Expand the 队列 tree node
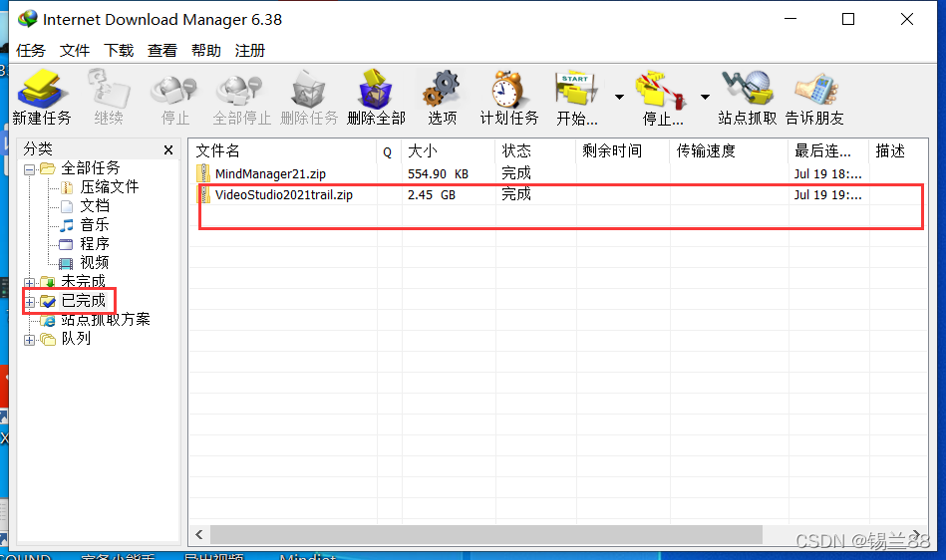 (x=29, y=340)
